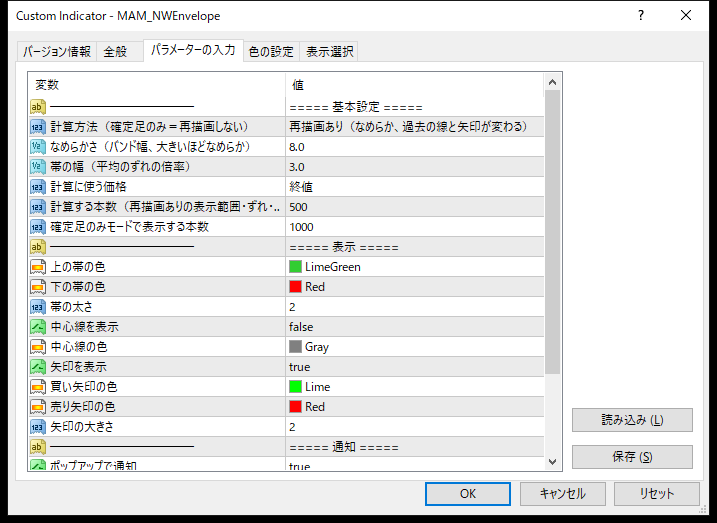The height and width of the screenshot is (523, 717).
Task: Click the キャンセル button
Action: click(562, 494)
